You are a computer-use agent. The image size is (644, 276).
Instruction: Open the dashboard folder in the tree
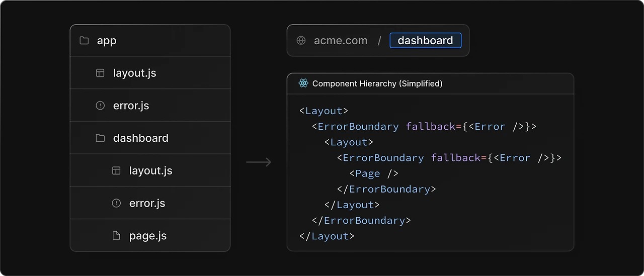tap(141, 138)
